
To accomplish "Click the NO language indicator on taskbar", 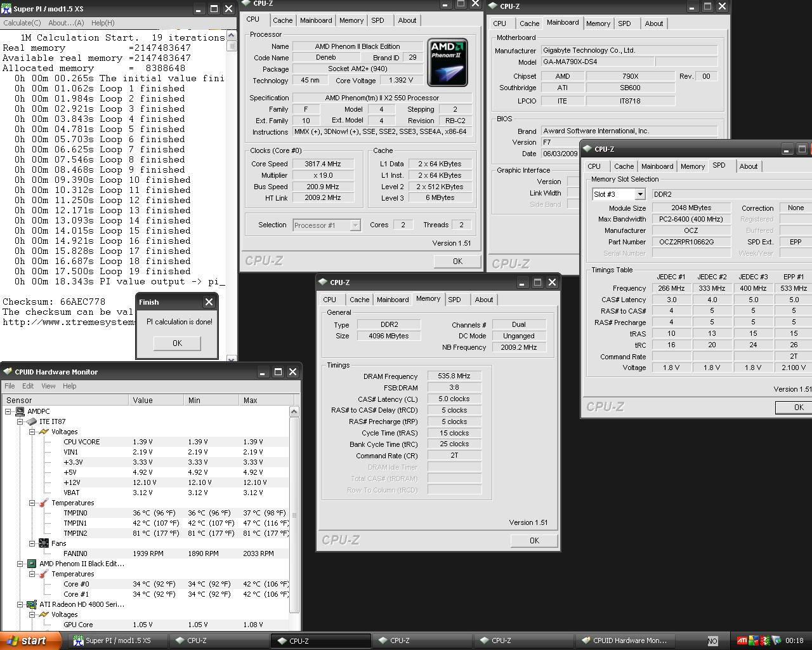I will tap(712, 641).
